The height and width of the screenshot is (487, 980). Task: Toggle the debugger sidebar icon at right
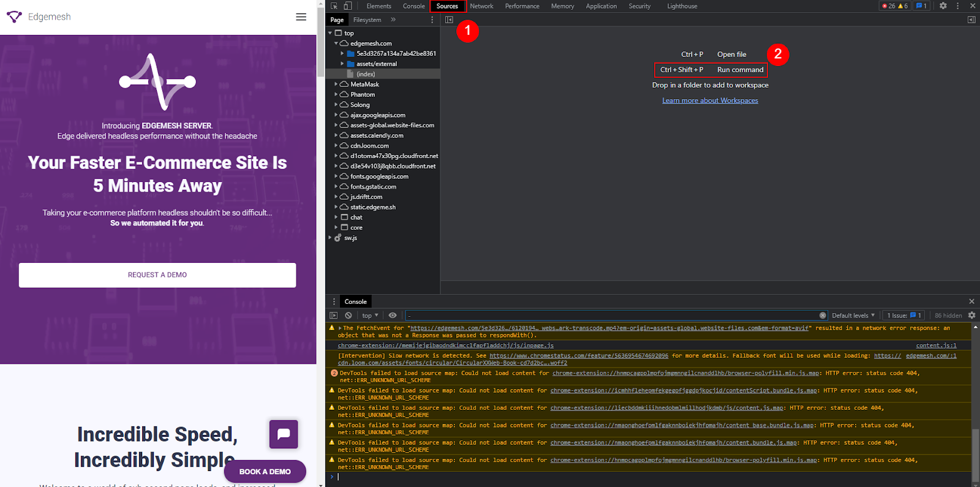coord(971,20)
